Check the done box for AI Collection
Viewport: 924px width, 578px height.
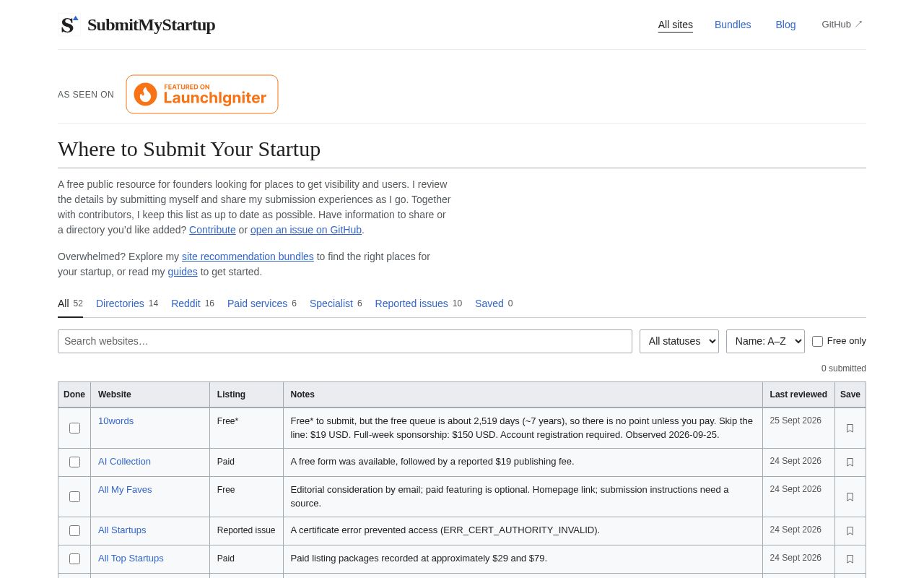(x=74, y=462)
